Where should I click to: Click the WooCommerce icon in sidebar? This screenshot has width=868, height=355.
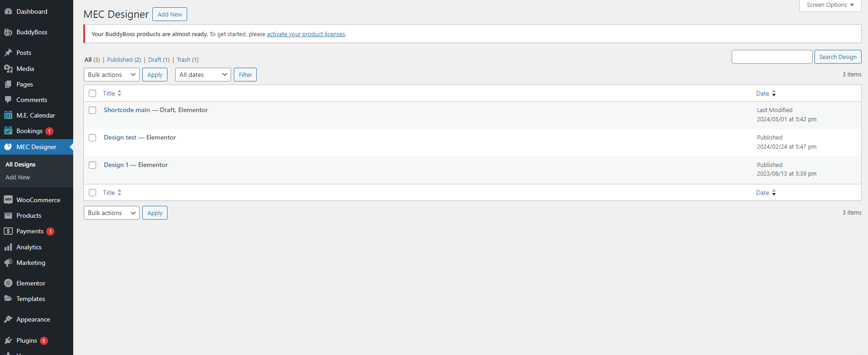tap(8, 200)
